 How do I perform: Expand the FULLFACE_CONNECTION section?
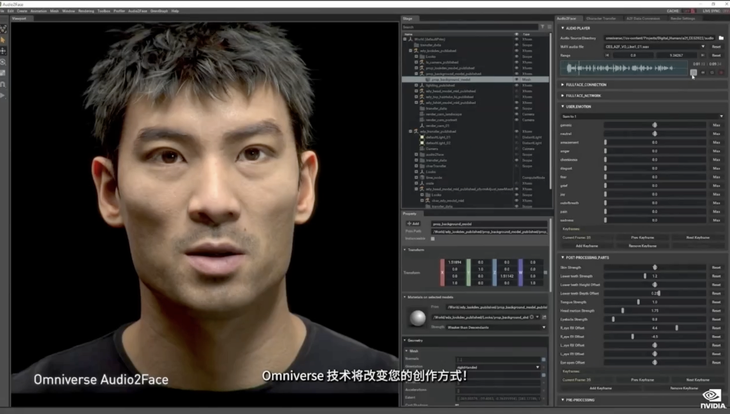[562, 85]
